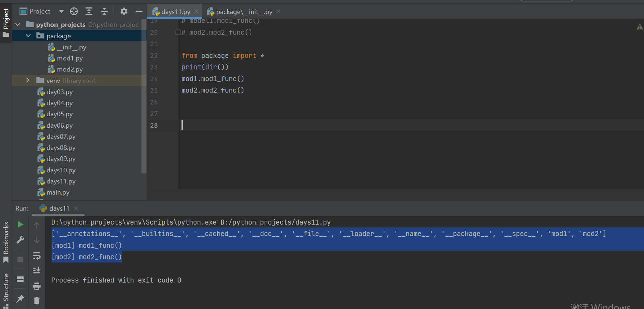The height and width of the screenshot is (309, 644).
Task: Toggle soft-wrap in run console
Action: coord(37,256)
